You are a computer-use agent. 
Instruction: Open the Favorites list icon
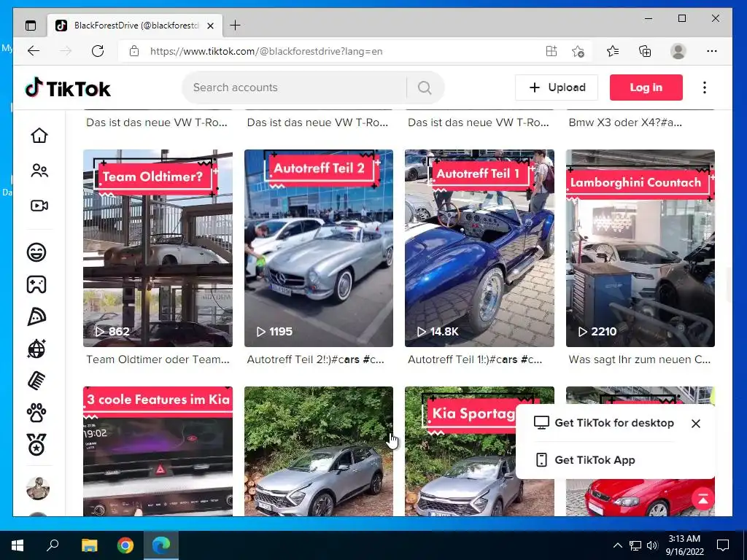coord(613,51)
